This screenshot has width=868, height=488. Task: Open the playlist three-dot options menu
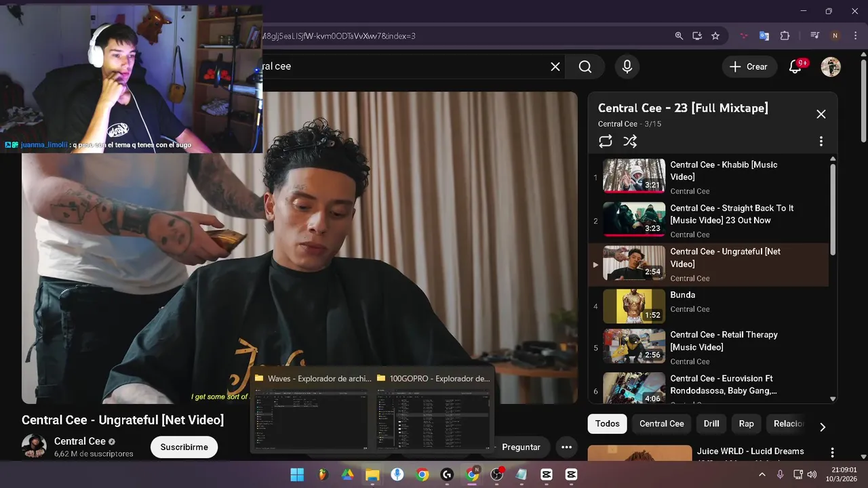tap(821, 141)
